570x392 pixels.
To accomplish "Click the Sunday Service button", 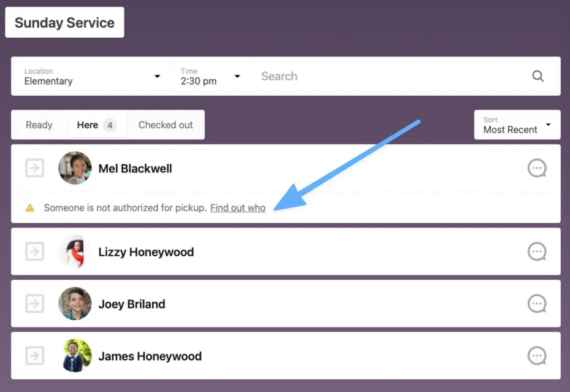I will [x=64, y=23].
